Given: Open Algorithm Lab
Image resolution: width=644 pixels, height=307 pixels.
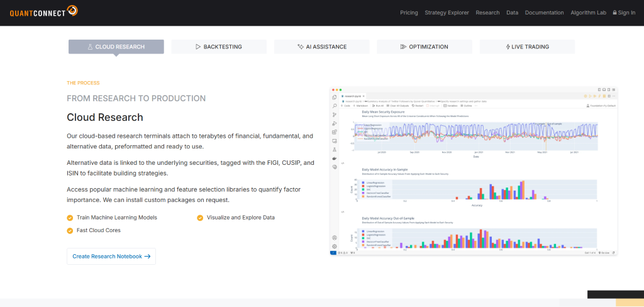Looking at the screenshot, I should point(588,13).
